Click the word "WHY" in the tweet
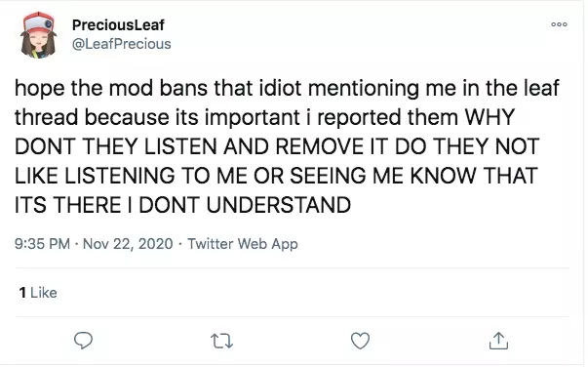This screenshot has height=367, width=588. (x=490, y=117)
